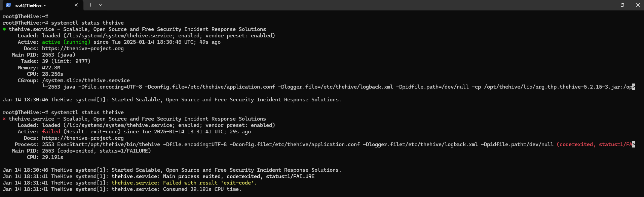Minimize the terminal window

click(607, 5)
